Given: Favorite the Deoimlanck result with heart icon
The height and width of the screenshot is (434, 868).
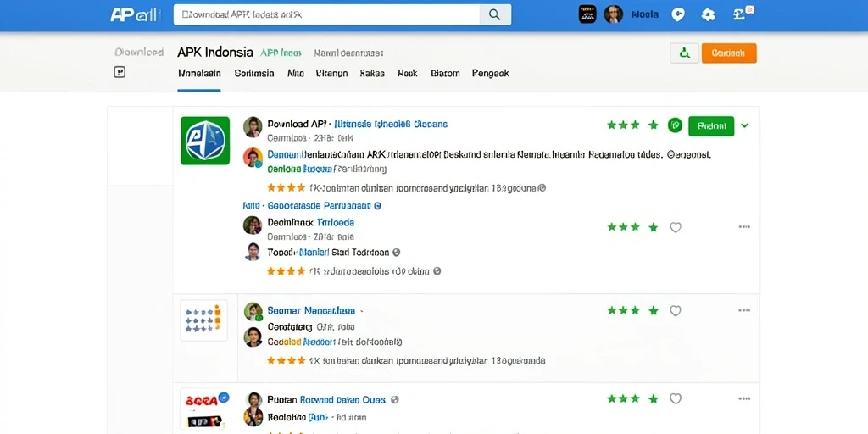Looking at the screenshot, I should tap(676, 227).
